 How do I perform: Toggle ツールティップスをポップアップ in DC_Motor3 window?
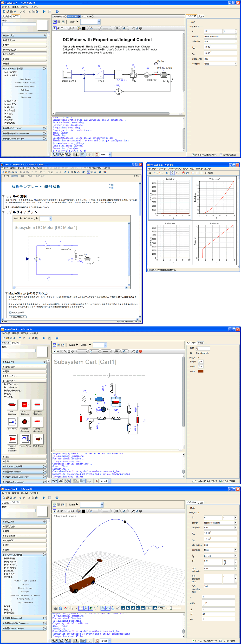(193, 155)
